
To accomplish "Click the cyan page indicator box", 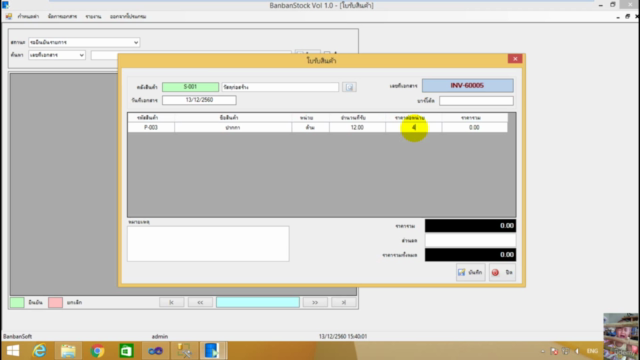I will 258,302.
